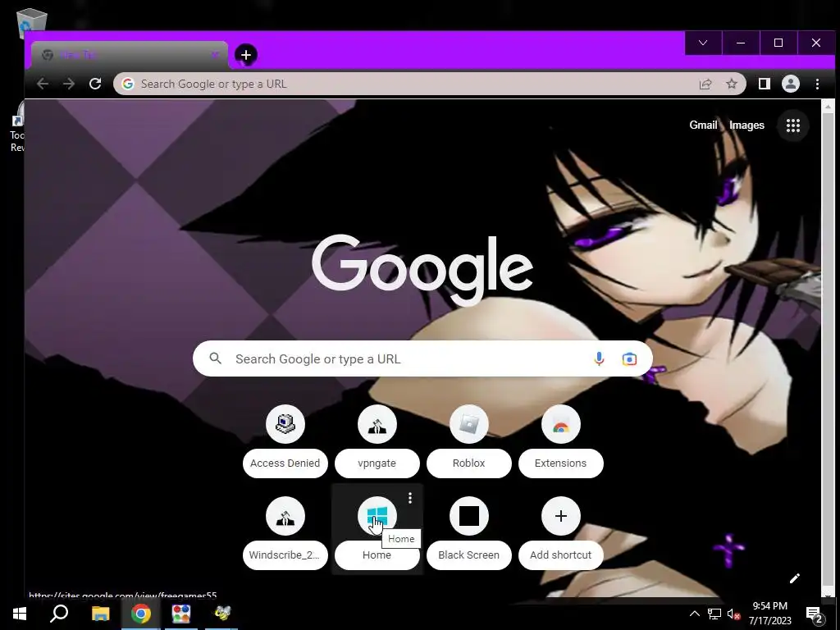This screenshot has width=840, height=630.
Task: Go forward with the arrow button
Action: tap(69, 84)
